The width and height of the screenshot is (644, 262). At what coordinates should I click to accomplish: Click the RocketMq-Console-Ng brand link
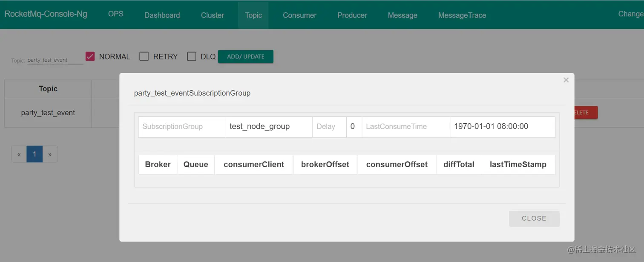[x=46, y=14]
